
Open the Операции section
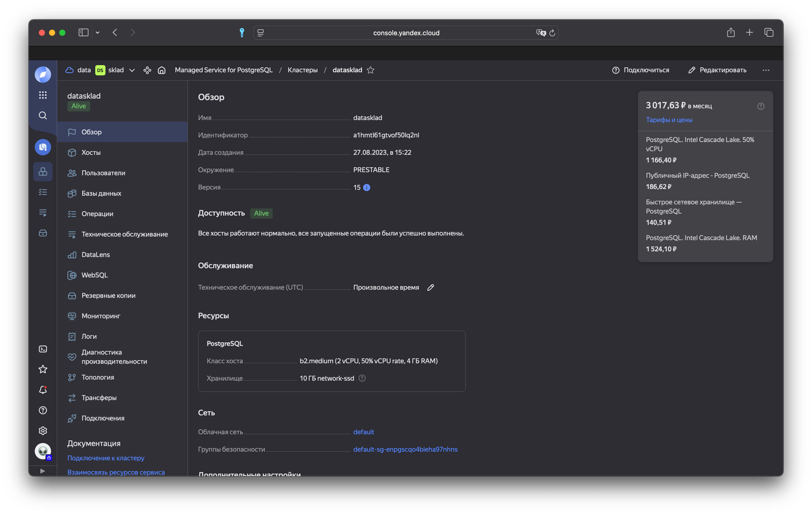click(122, 214)
